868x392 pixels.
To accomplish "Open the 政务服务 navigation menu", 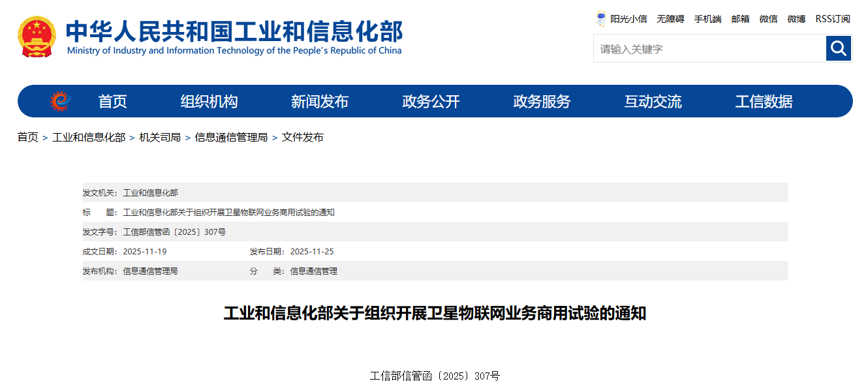I will pos(541,101).
